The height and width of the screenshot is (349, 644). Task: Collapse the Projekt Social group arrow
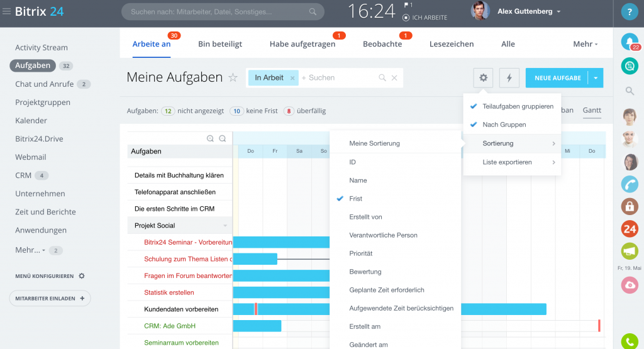(x=225, y=226)
